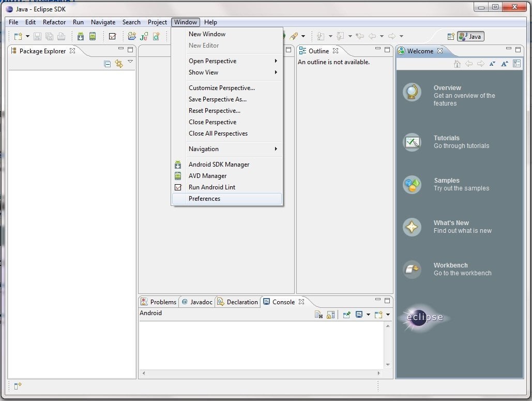This screenshot has width=532, height=401.
Task: Select Preferences from the Window menu
Action: point(204,199)
